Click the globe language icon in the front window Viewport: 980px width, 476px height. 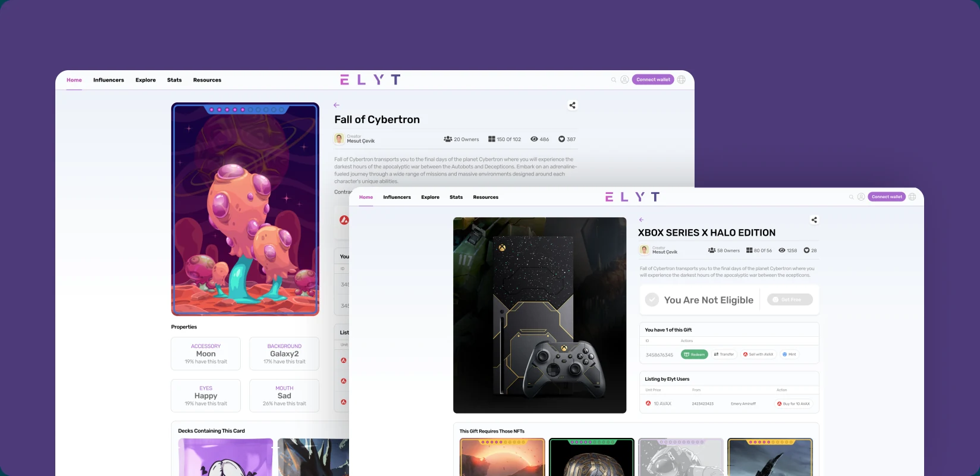tap(912, 197)
